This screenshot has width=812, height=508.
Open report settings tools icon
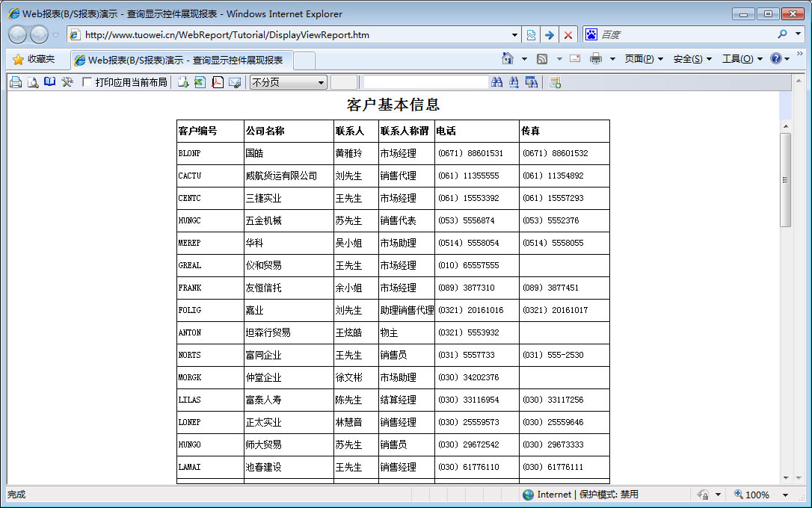coord(67,82)
